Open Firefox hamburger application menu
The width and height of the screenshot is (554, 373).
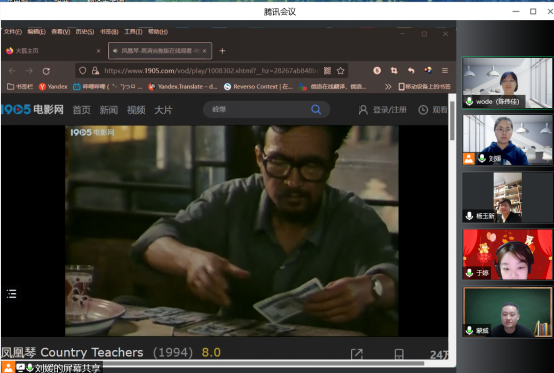pos(445,71)
